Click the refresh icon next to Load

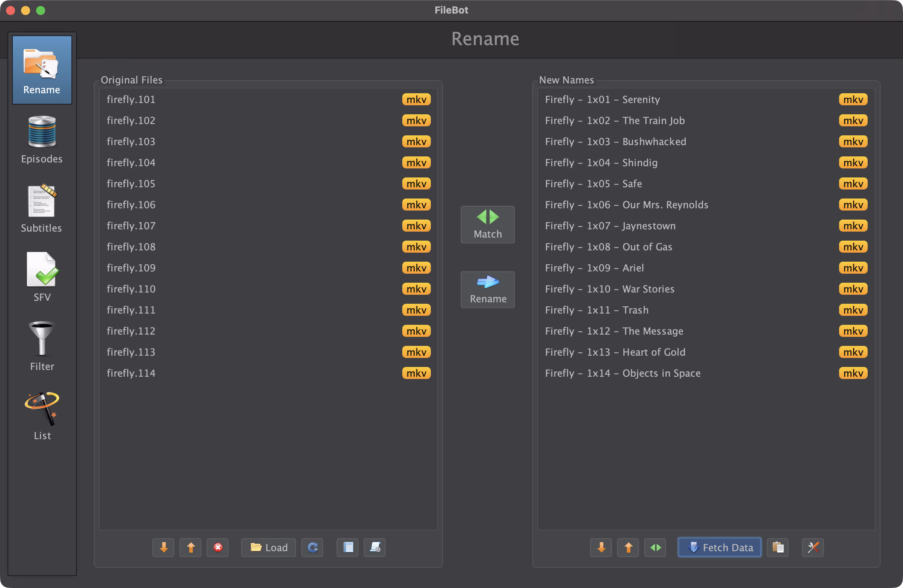click(x=312, y=547)
